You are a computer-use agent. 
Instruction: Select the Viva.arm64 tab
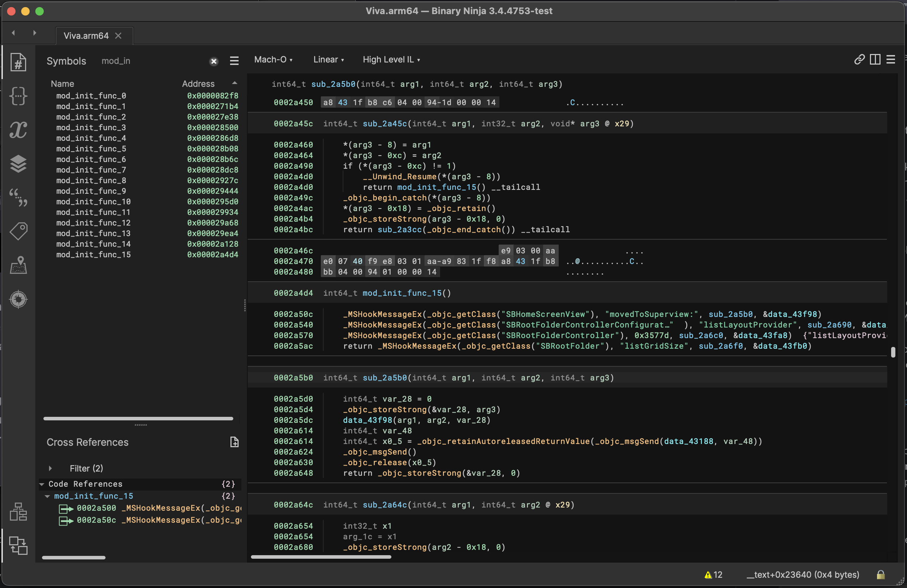click(x=86, y=35)
